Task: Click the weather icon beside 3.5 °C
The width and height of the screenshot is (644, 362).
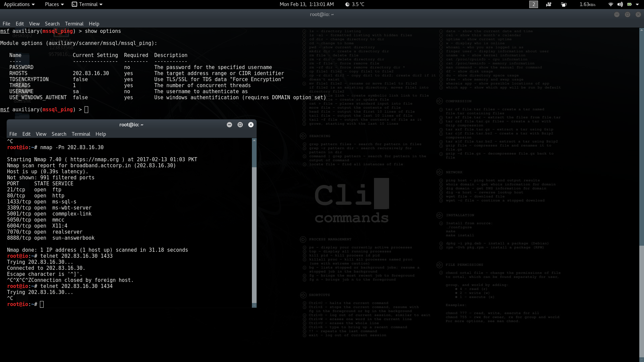Action: point(347,4)
